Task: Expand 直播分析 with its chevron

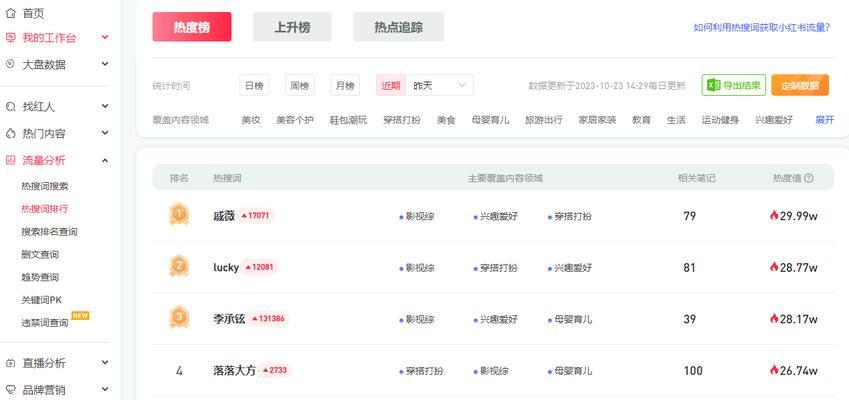Action: coord(105,363)
